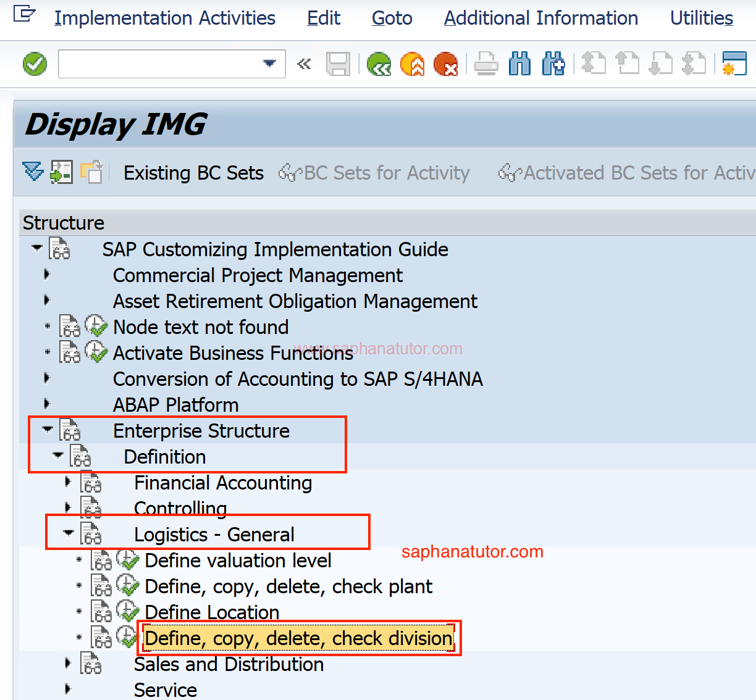Execute the Activate Business Functions activity
The height and width of the screenshot is (700, 756).
coord(96,351)
